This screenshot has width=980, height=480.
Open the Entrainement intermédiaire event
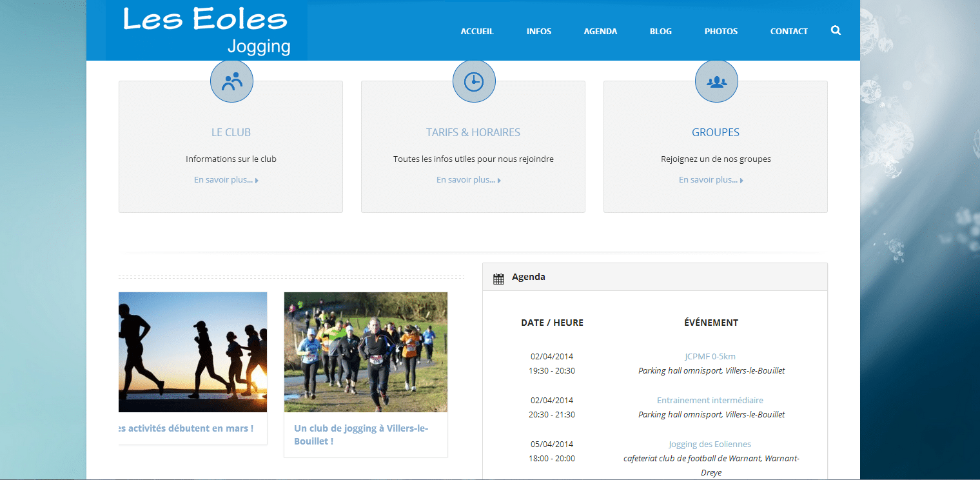pyautogui.click(x=710, y=400)
